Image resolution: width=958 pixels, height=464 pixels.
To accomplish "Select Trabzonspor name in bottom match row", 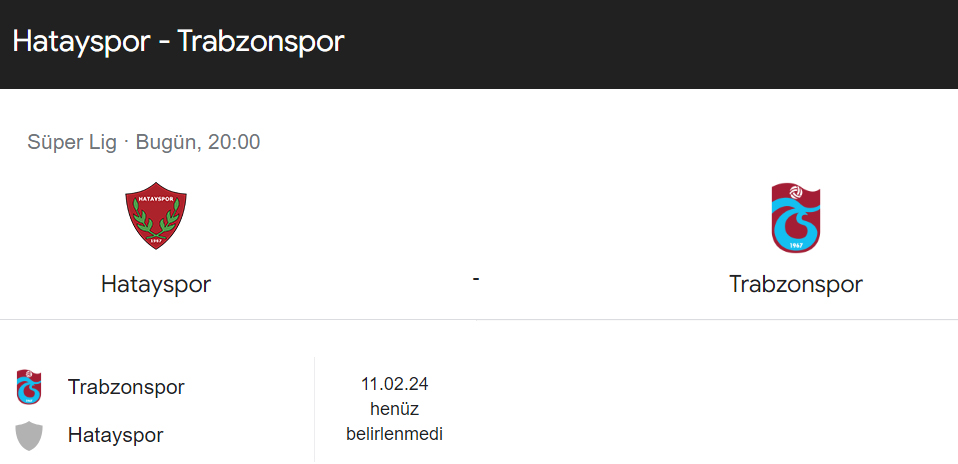I will coord(126,387).
